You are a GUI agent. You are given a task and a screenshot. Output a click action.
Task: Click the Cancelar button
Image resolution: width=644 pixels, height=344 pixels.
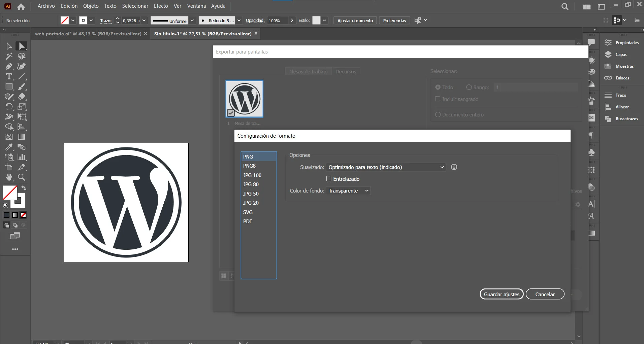(x=545, y=294)
